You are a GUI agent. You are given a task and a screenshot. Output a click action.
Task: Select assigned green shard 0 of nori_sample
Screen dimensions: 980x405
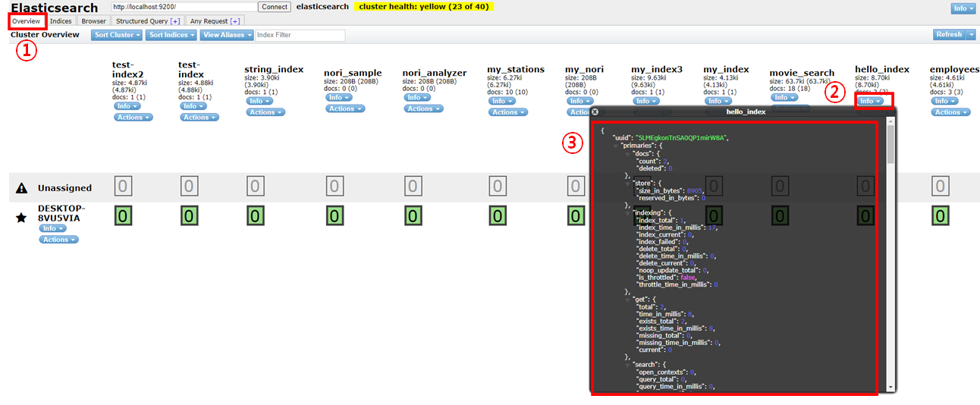pos(335,216)
